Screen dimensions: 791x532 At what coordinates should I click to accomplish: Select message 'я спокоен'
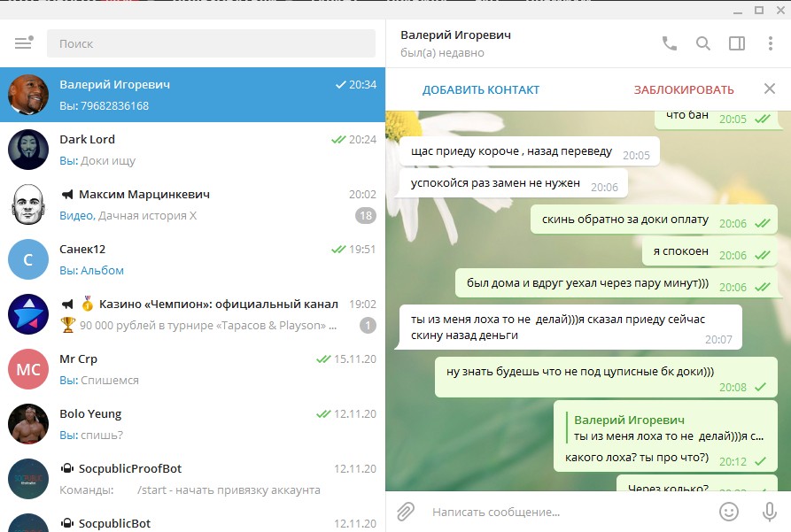point(710,251)
